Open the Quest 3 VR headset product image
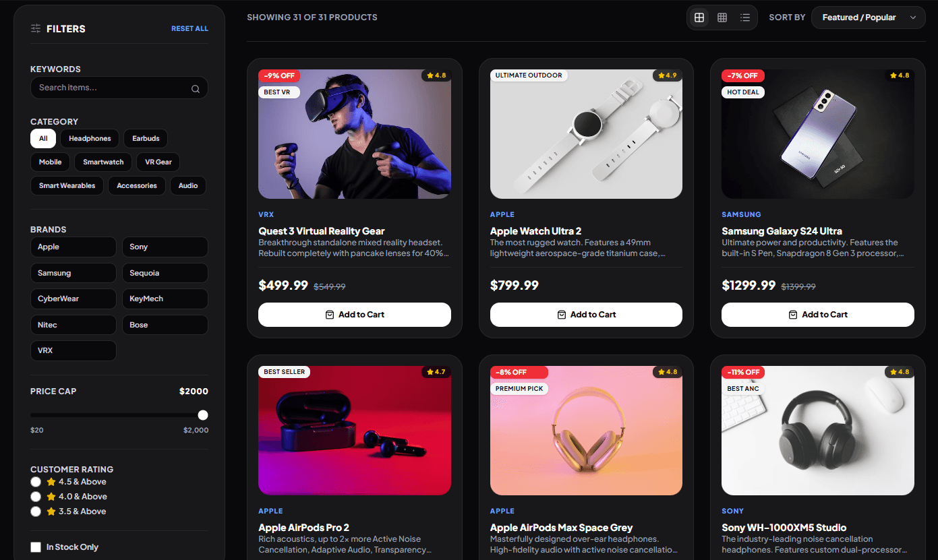938x560 pixels. tap(355, 134)
